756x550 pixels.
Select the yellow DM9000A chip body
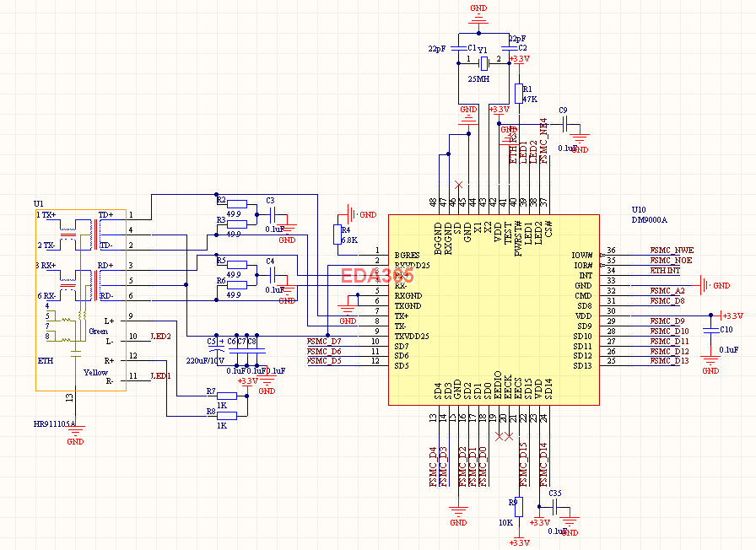click(x=494, y=310)
